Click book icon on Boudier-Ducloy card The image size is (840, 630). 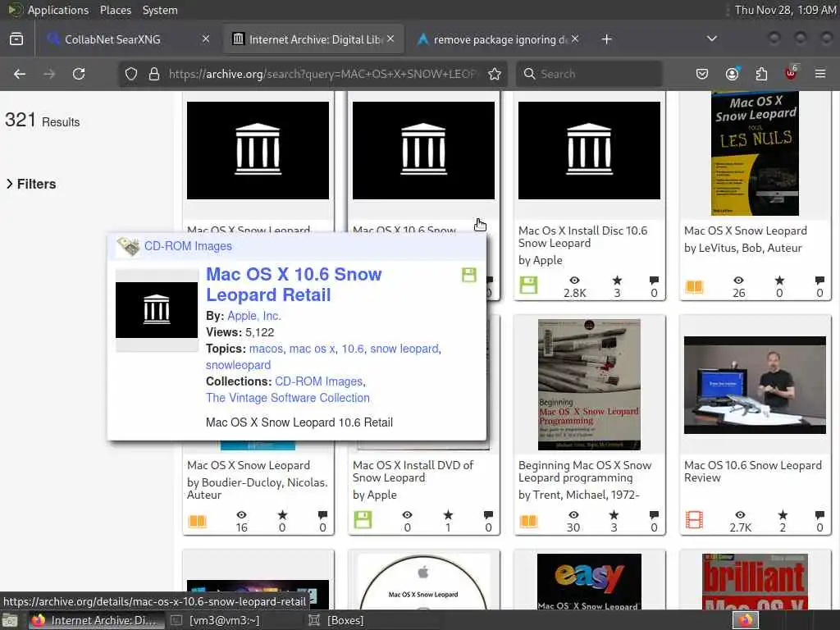tap(197, 521)
